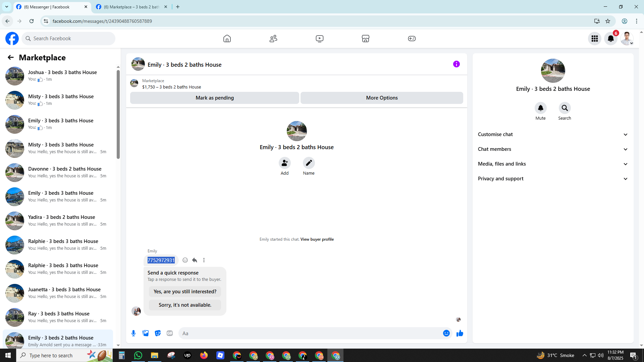Open the GIF picker icon
The height and width of the screenshot is (362, 644).
coord(170,333)
